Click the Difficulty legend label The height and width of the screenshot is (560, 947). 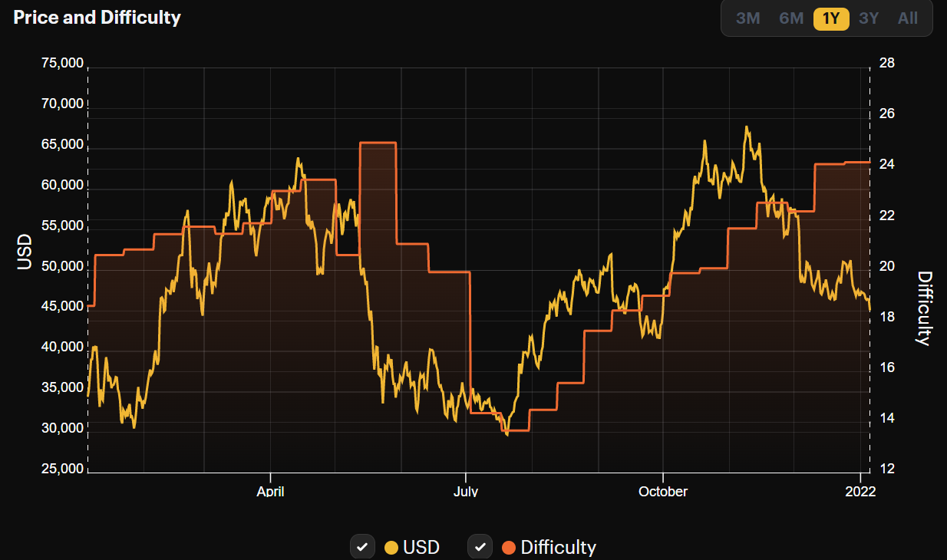[x=558, y=548]
